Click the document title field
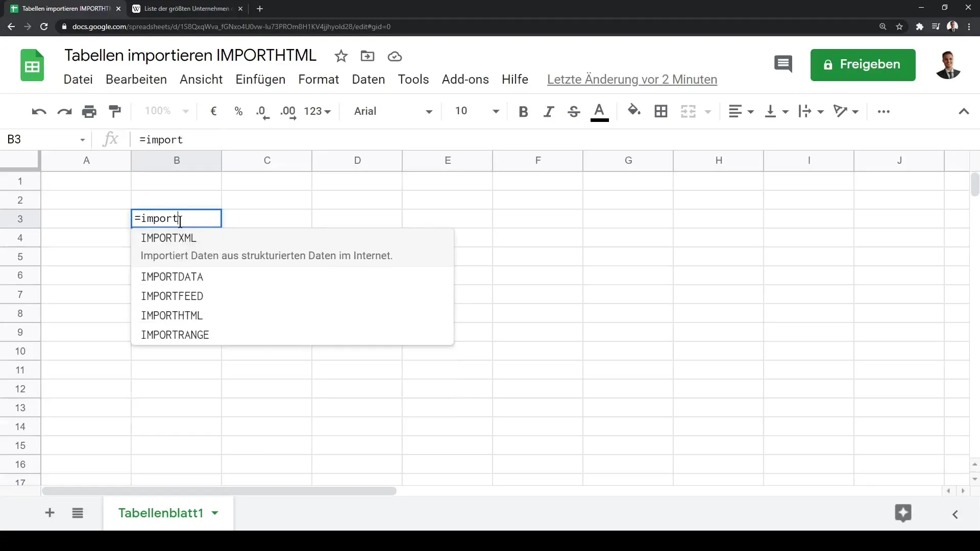This screenshot has height=551, width=980. 190,55
